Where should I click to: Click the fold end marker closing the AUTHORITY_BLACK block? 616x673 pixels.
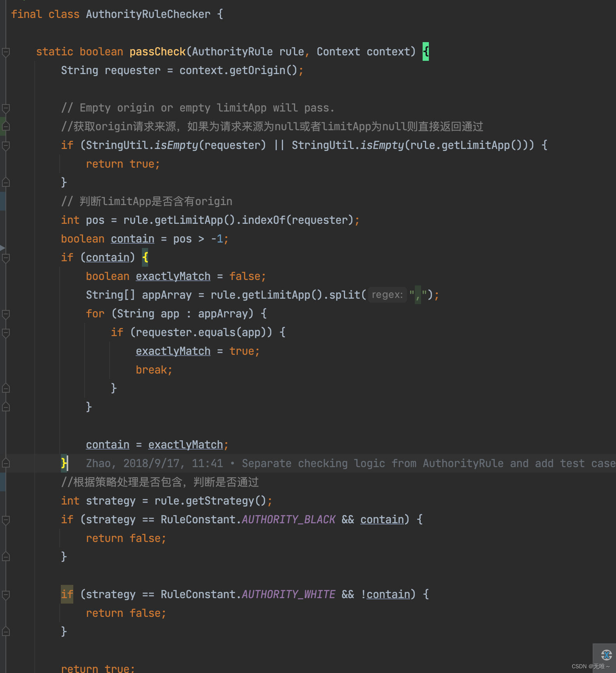pyautogui.click(x=6, y=556)
